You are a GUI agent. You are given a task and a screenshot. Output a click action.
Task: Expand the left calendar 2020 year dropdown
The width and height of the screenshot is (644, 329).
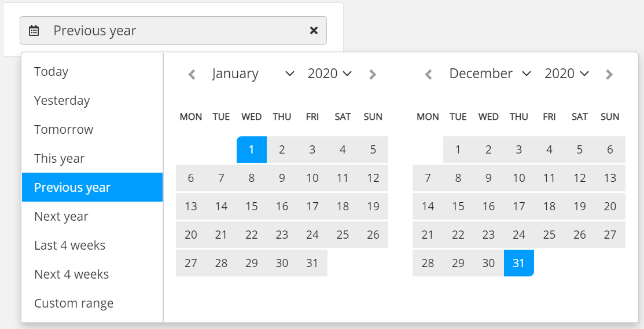click(330, 74)
